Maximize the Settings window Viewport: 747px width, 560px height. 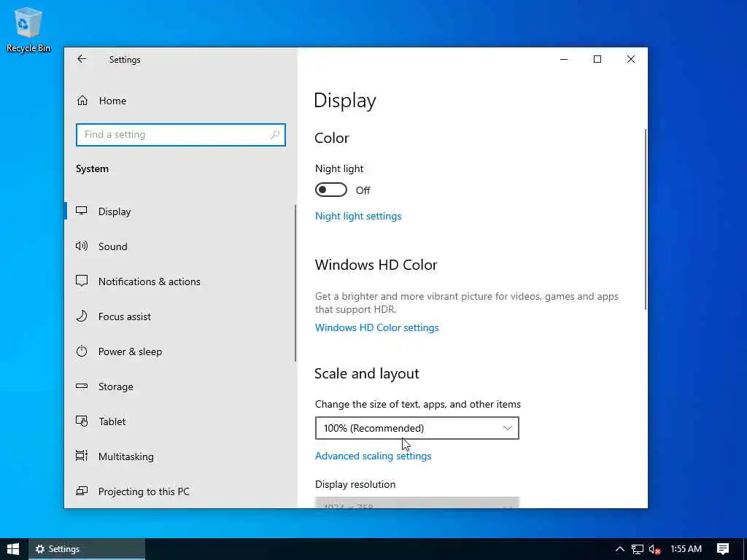coord(597,59)
